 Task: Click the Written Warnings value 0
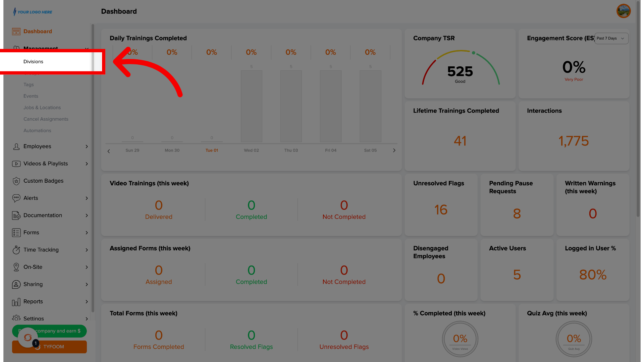[x=593, y=214]
